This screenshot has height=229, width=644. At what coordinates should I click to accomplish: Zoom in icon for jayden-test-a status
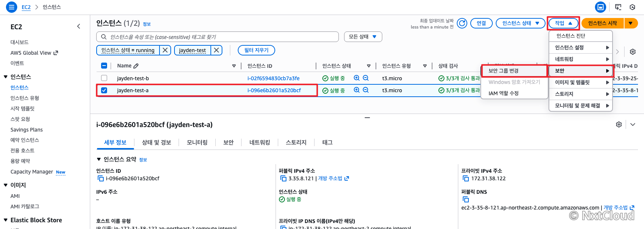[x=356, y=90]
